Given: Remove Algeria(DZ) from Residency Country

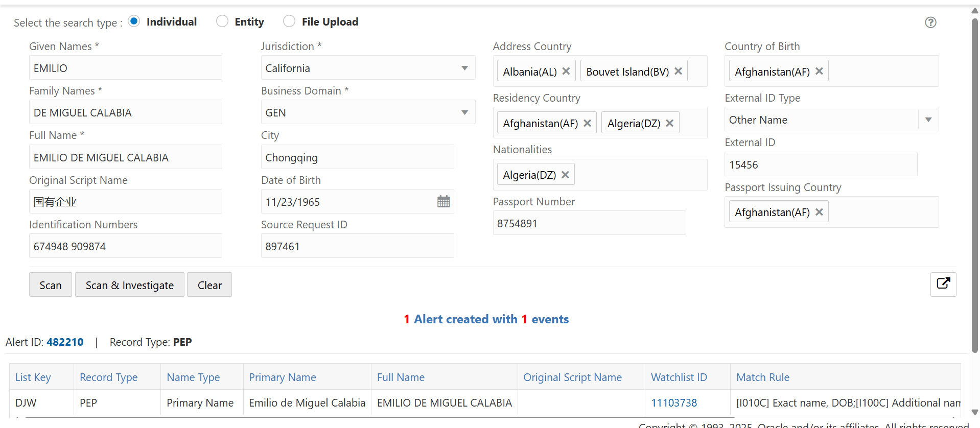Looking at the screenshot, I should (669, 123).
